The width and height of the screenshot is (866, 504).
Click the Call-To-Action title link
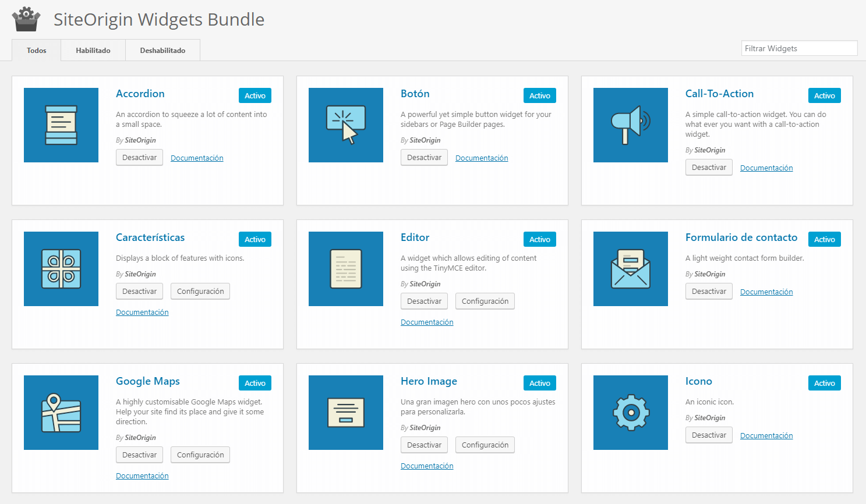coord(719,93)
